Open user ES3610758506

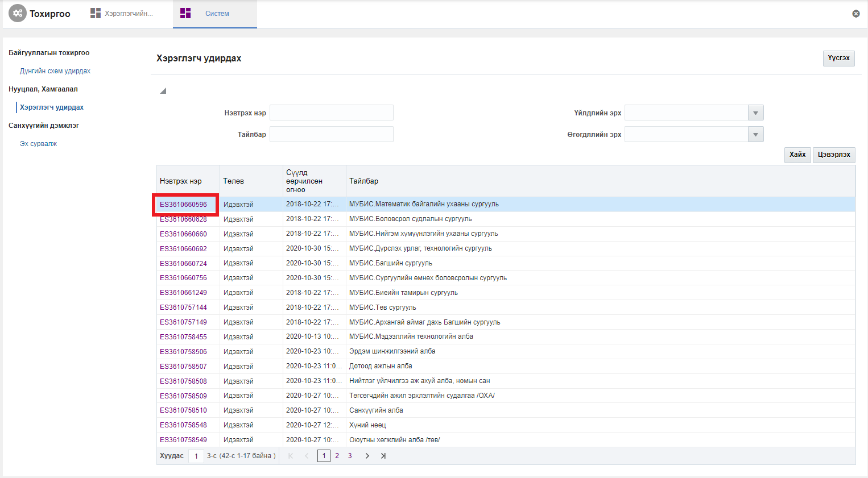183,352
